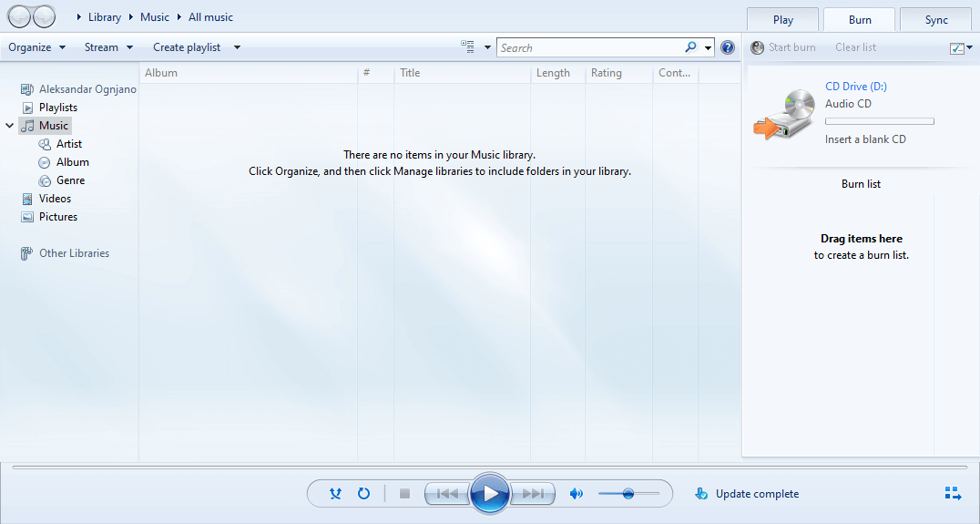The width and height of the screenshot is (980, 524).
Task: Toggle repeat playback
Action: click(363, 493)
